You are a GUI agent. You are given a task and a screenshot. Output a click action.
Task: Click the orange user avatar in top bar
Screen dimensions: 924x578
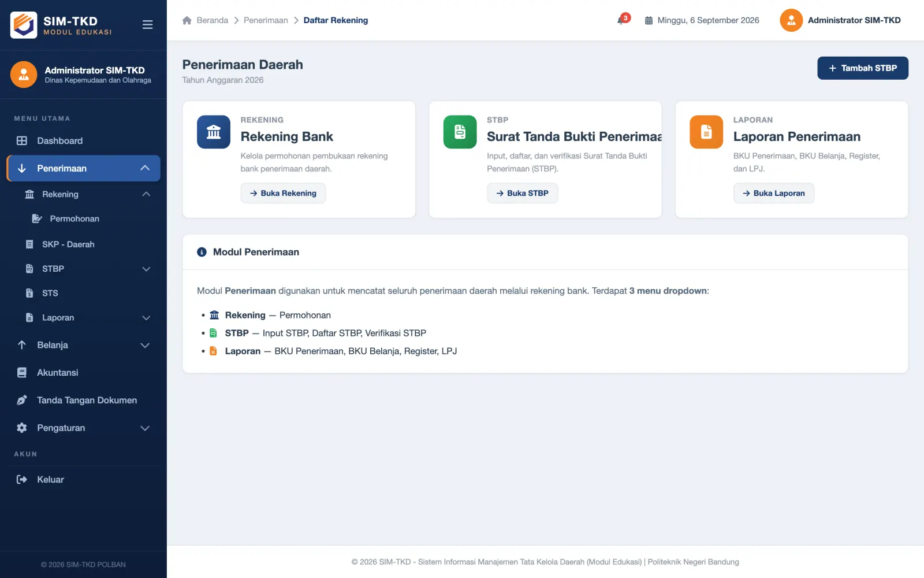pos(791,20)
